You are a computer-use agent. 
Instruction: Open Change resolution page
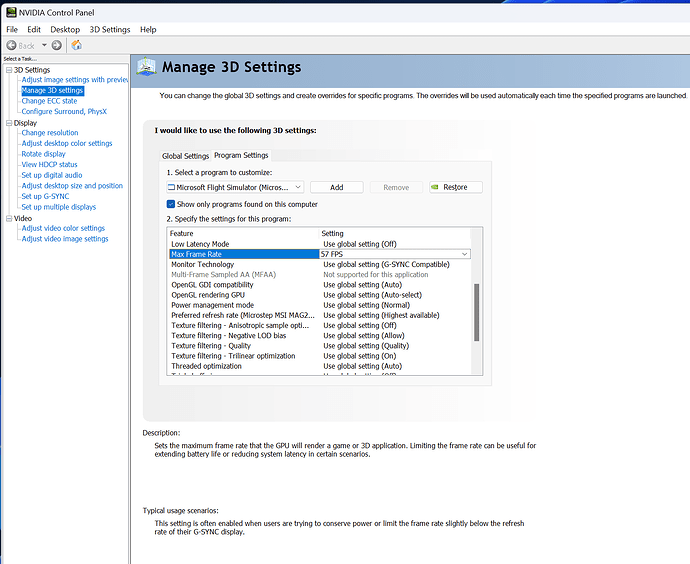point(50,132)
